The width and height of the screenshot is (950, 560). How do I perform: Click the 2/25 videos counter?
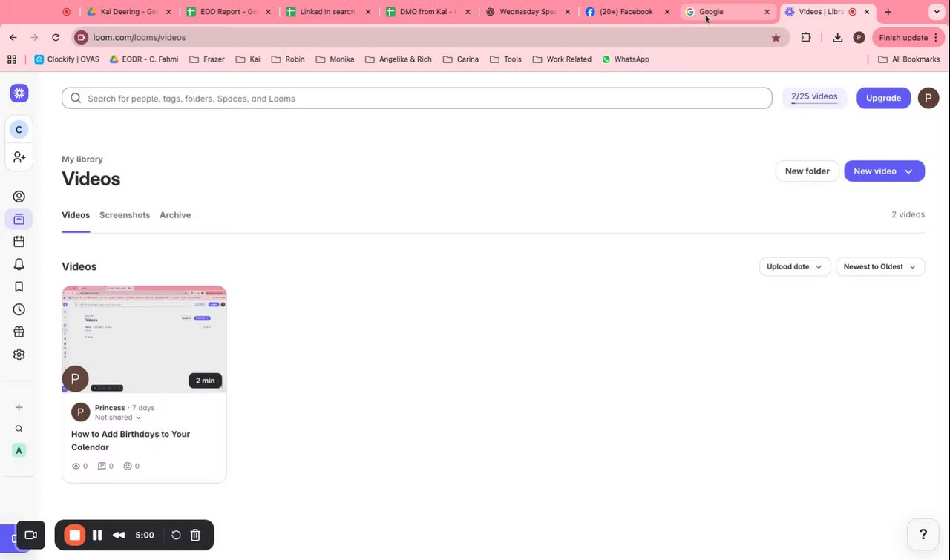pos(814,97)
